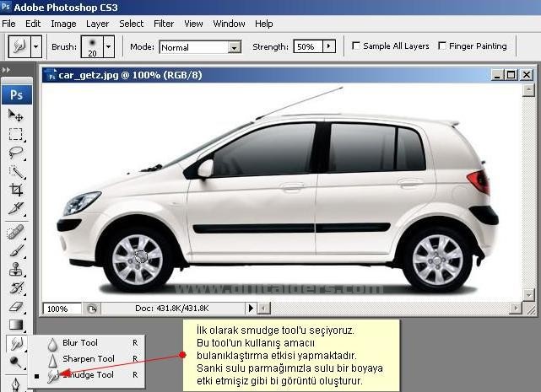Open the Strength slider popup arrow
Viewport: 541px width, 392px height.
tap(329, 46)
